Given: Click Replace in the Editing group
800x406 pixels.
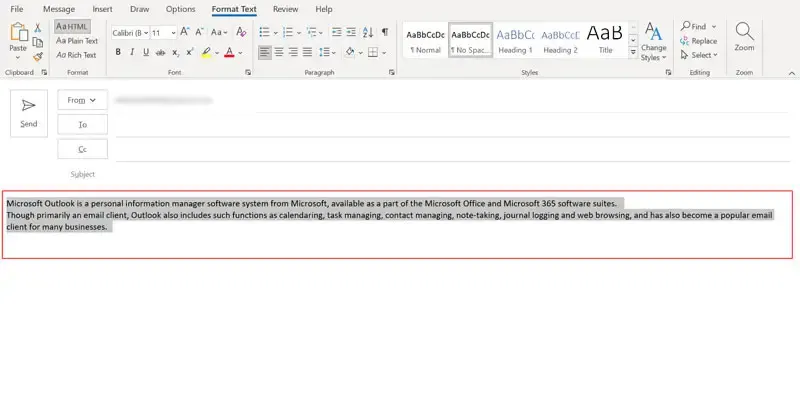Looking at the screenshot, I should 698,41.
